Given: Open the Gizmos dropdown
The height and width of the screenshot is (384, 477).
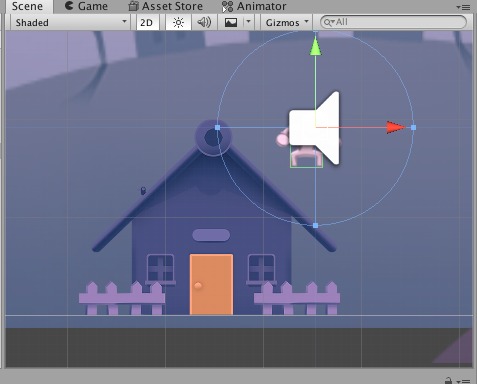Looking at the screenshot, I should point(286,23).
